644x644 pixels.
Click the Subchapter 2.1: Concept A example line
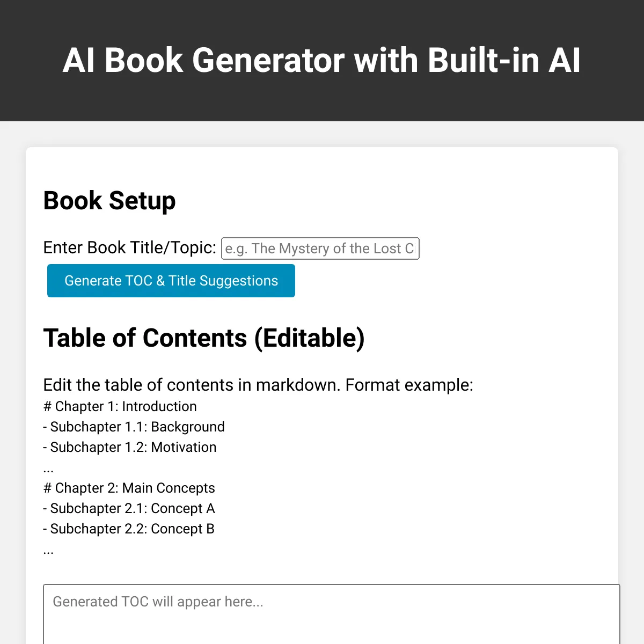click(129, 508)
